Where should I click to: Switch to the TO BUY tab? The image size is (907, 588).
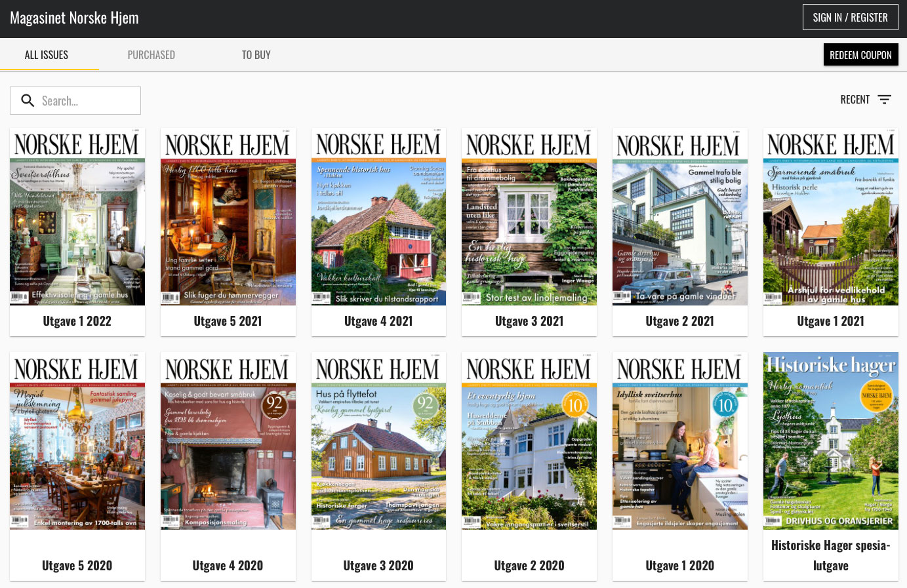point(256,55)
